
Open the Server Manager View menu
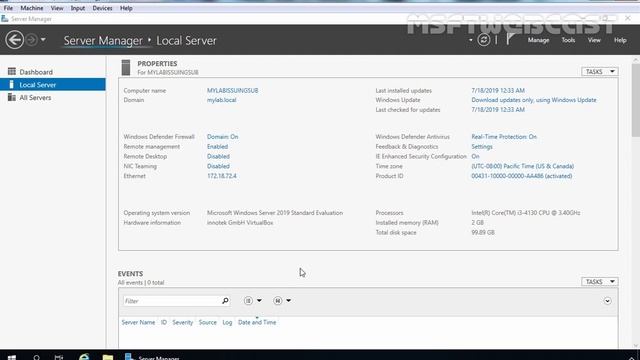594,40
